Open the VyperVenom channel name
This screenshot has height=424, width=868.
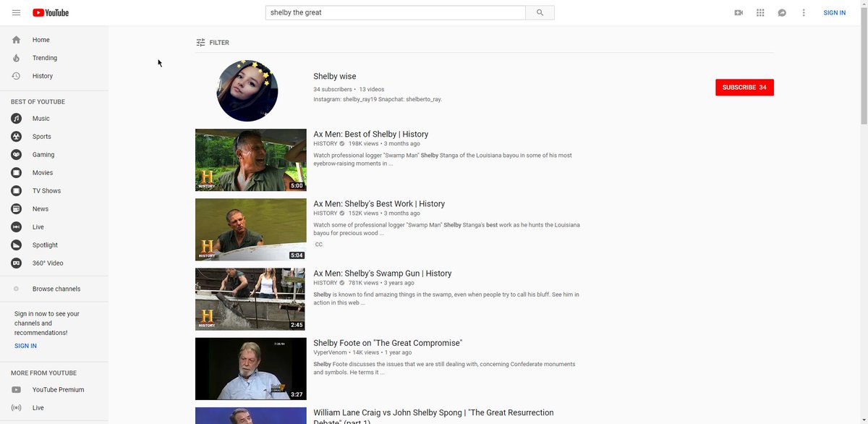(331, 352)
